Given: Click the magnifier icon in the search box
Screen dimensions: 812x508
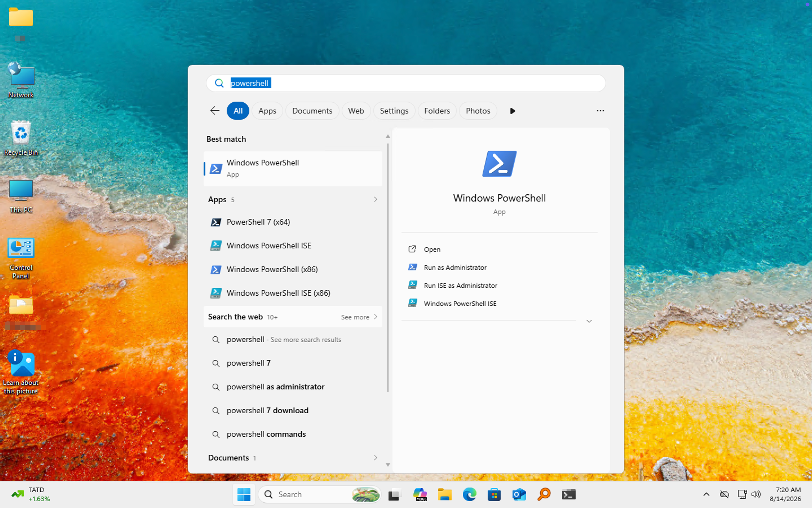Looking at the screenshot, I should (x=219, y=83).
